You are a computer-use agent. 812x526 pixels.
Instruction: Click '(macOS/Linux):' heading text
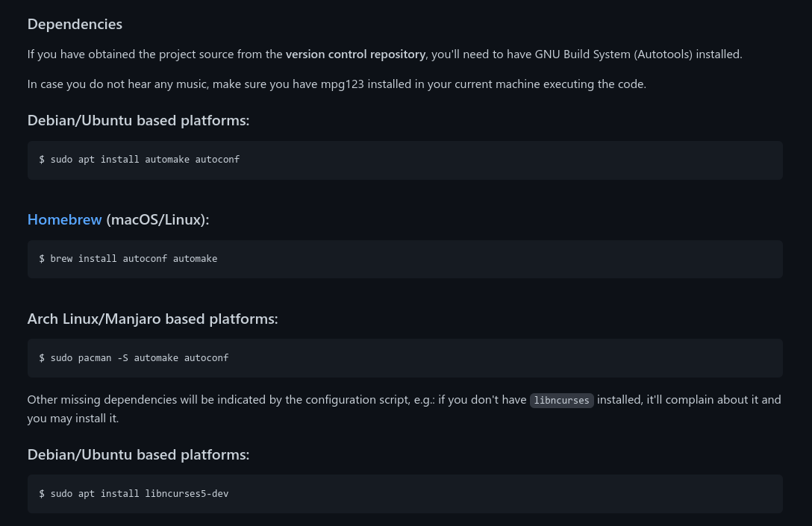click(157, 219)
